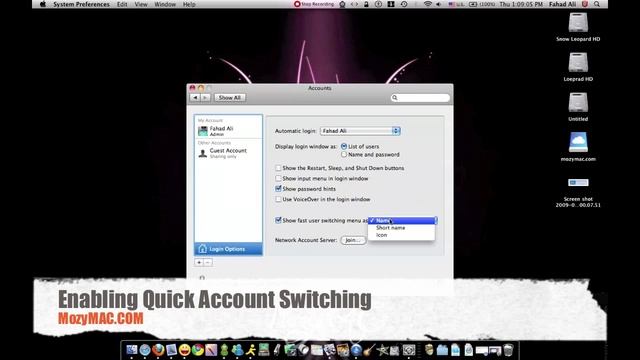Image resolution: width=640 pixels, height=360 pixels.
Task: Open the Help menu
Action: click(x=189, y=4)
